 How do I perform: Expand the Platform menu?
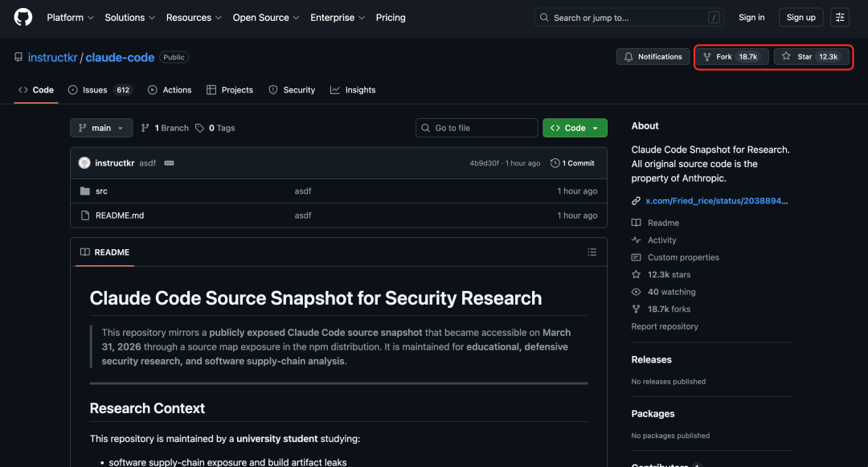coord(70,18)
